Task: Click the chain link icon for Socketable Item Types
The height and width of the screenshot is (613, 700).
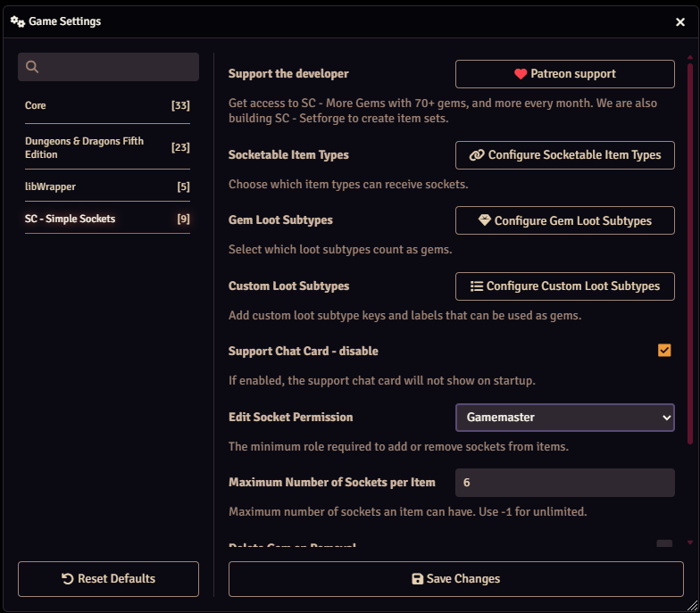Action: (x=477, y=155)
